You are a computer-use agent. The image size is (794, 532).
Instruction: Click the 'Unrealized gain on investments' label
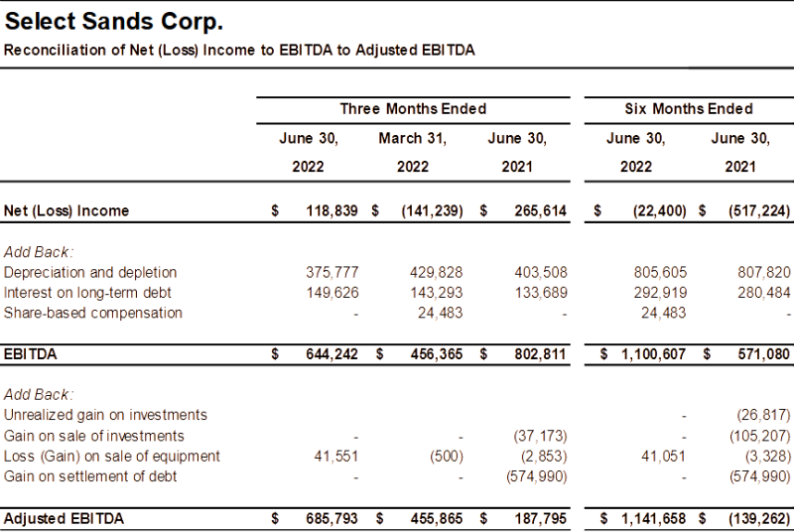pos(105,415)
